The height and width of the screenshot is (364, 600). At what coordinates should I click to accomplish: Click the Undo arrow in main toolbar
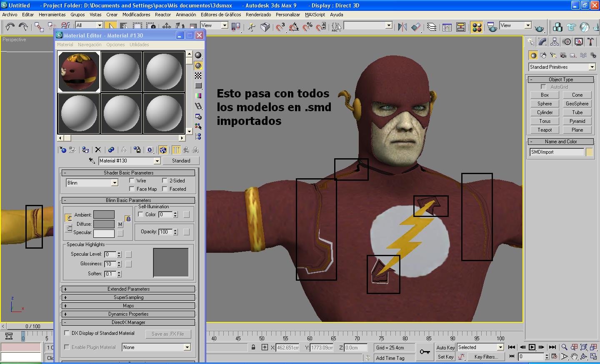point(10,27)
